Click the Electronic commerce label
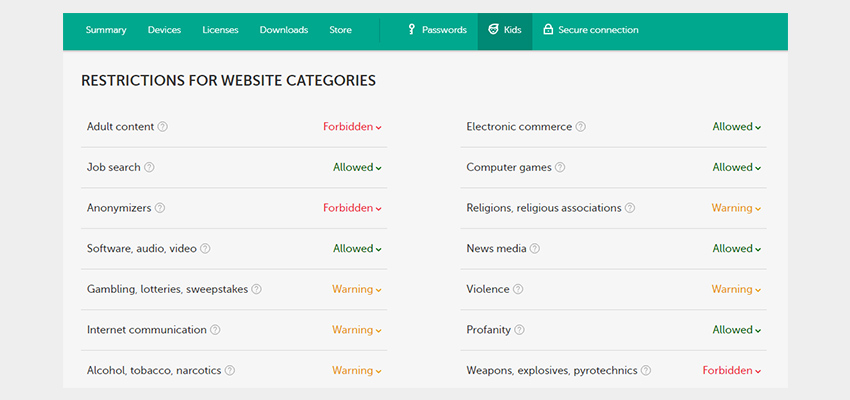850x400 pixels. click(x=519, y=127)
